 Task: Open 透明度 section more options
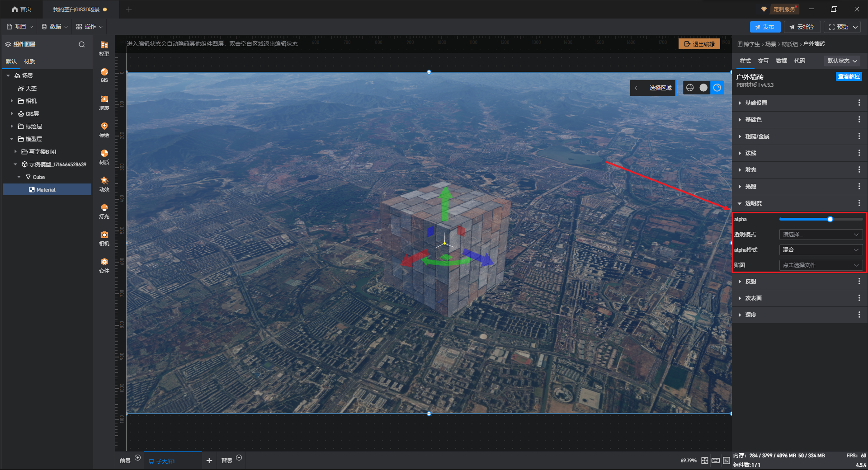click(x=859, y=203)
